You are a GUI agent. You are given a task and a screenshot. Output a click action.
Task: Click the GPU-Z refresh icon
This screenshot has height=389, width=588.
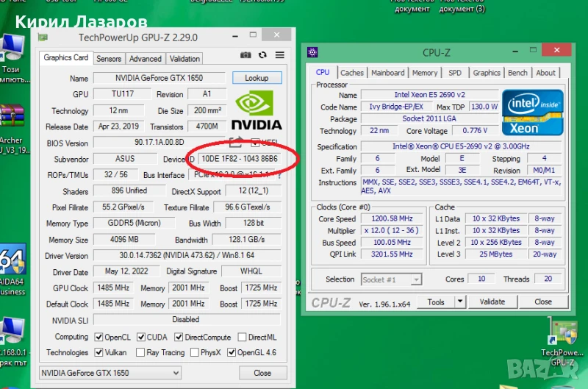point(262,55)
